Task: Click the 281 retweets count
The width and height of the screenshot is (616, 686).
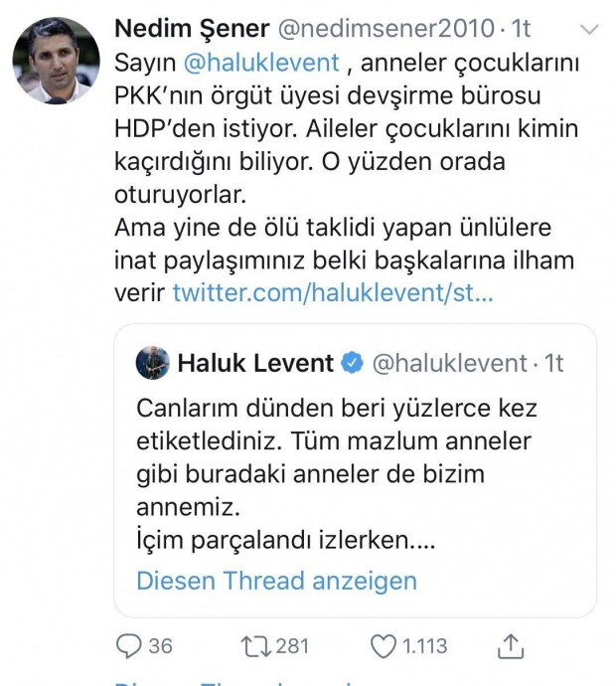Action: [x=292, y=647]
